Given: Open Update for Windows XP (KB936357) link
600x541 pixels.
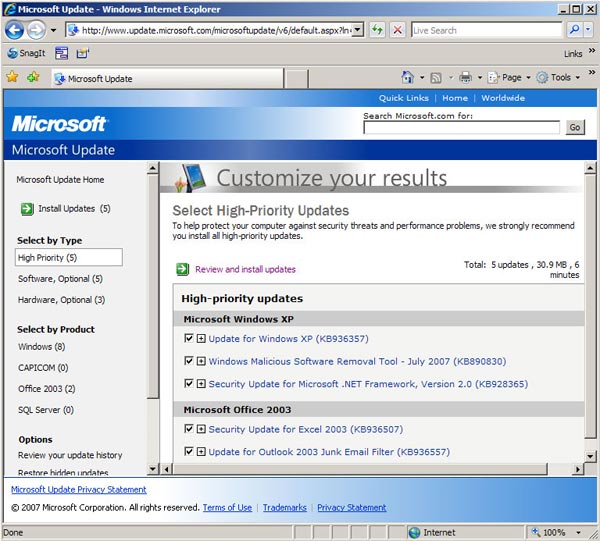Looking at the screenshot, I should pyautogui.click(x=289, y=339).
